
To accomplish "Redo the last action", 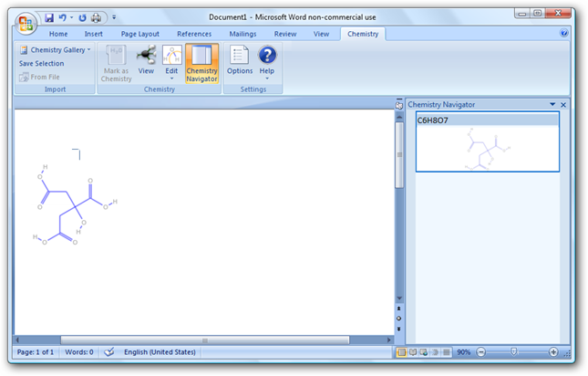I will point(82,17).
